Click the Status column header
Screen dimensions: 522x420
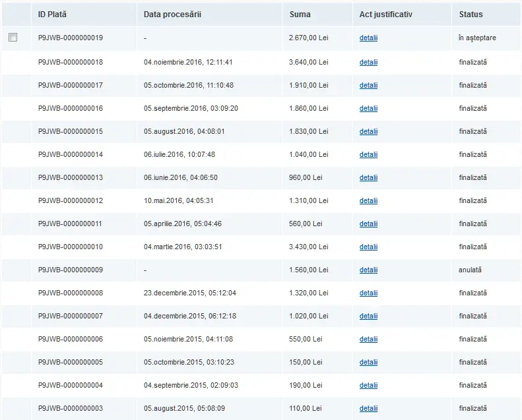471,15
